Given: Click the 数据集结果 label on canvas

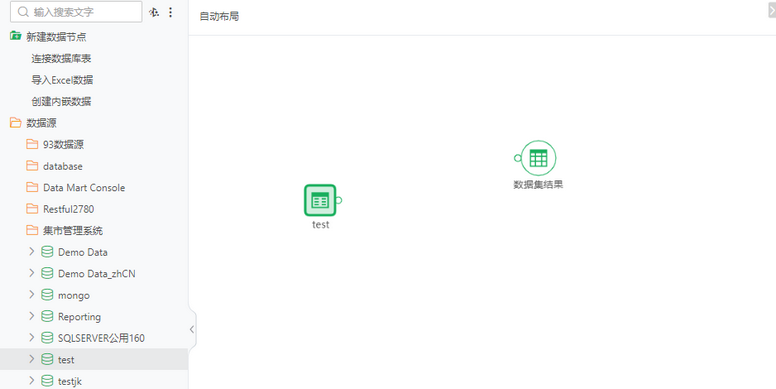Looking at the screenshot, I should pos(538,185).
